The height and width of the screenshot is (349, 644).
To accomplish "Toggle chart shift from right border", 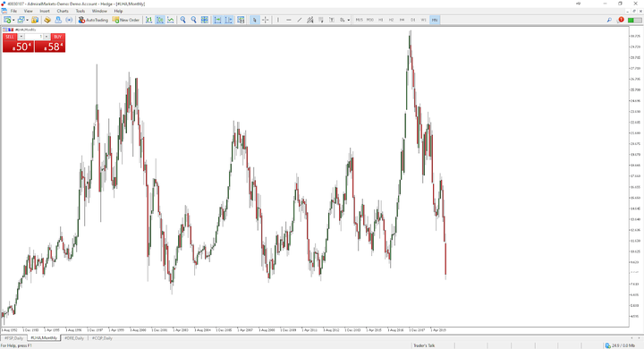I will tap(228, 20).
